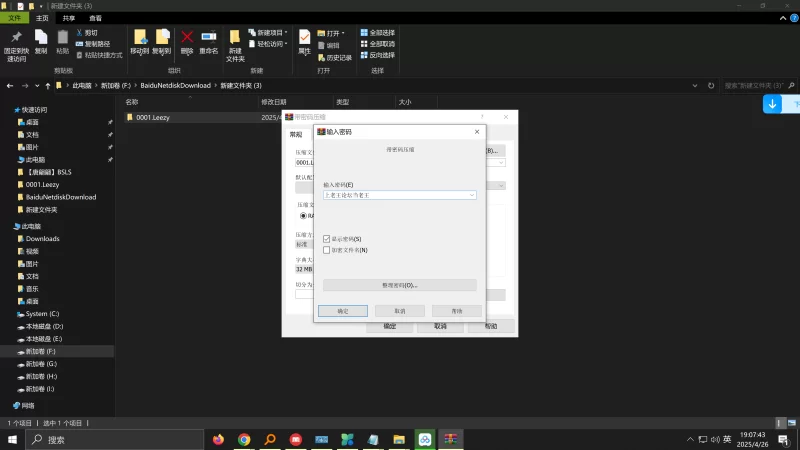Open the notification center icon
The height and width of the screenshot is (450, 800).
click(x=783, y=439)
